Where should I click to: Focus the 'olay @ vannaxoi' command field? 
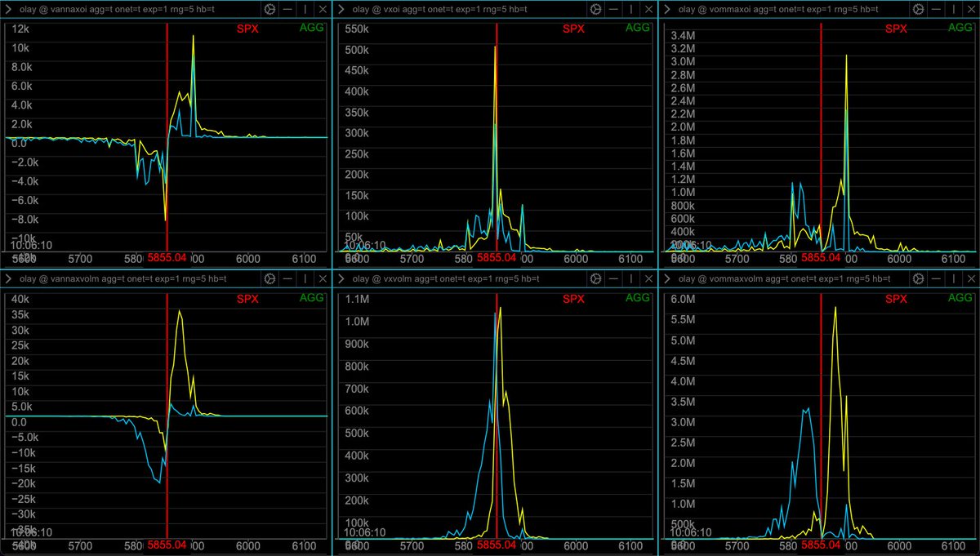pyautogui.click(x=136, y=9)
